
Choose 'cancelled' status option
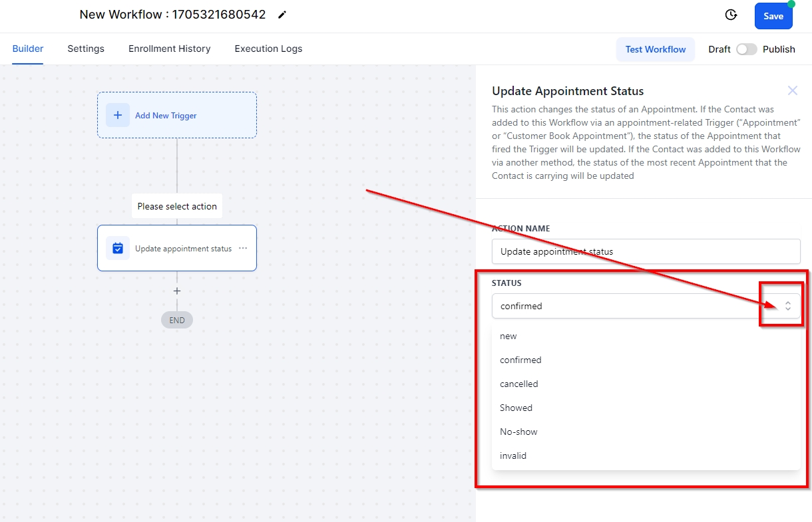[519, 384]
